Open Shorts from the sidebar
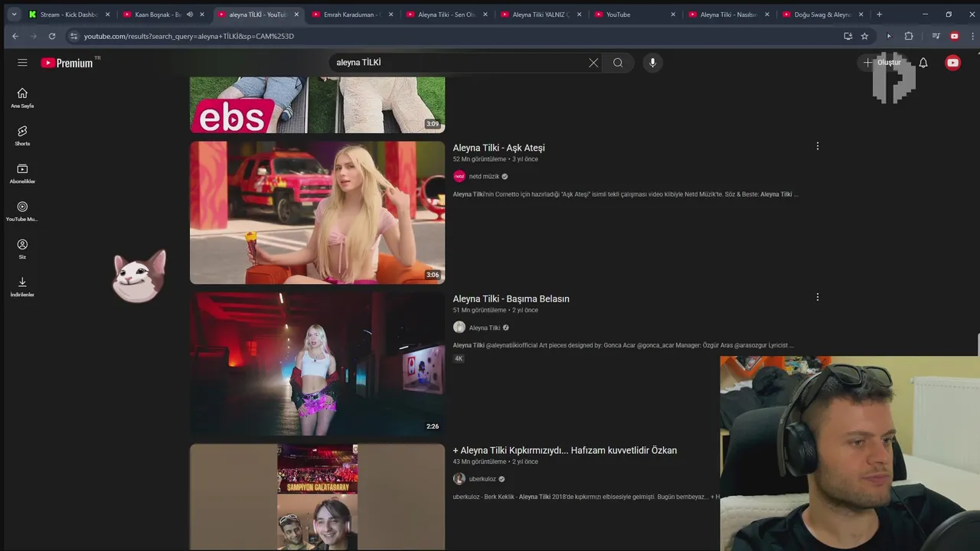Viewport: 980px width, 551px height. coord(22,135)
